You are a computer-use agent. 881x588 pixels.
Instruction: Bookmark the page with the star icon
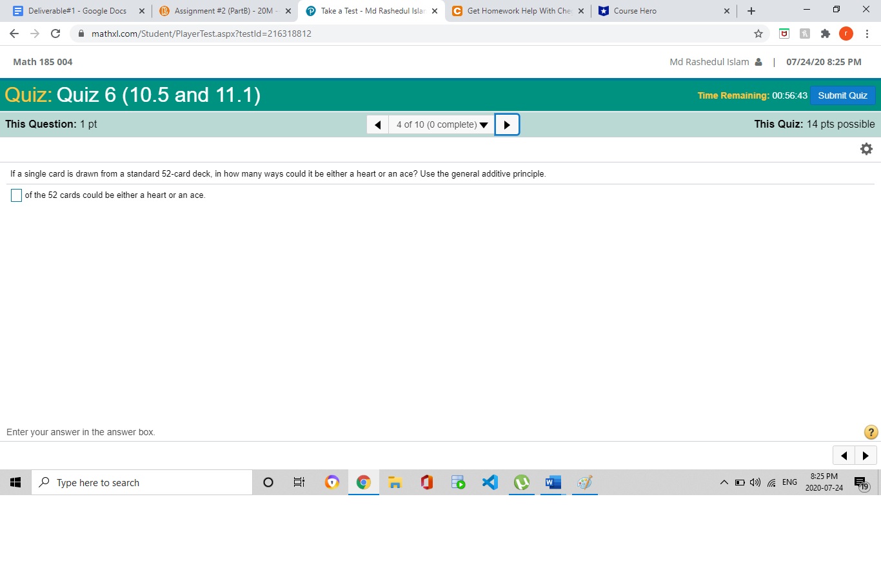[758, 33]
